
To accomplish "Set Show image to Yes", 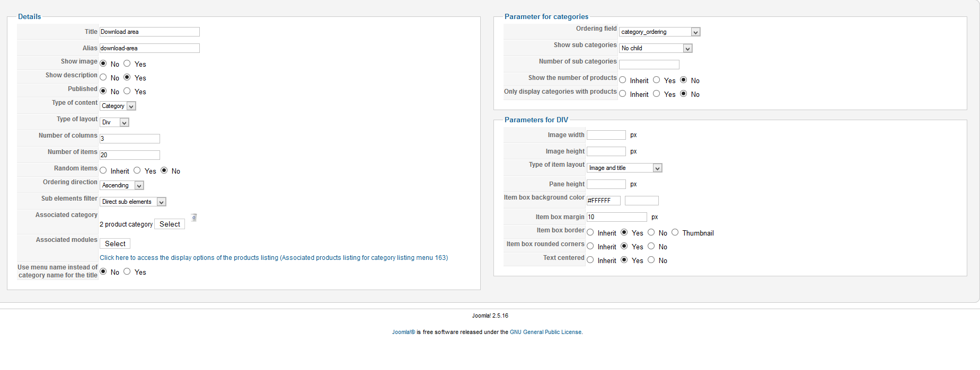I will 127,64.
